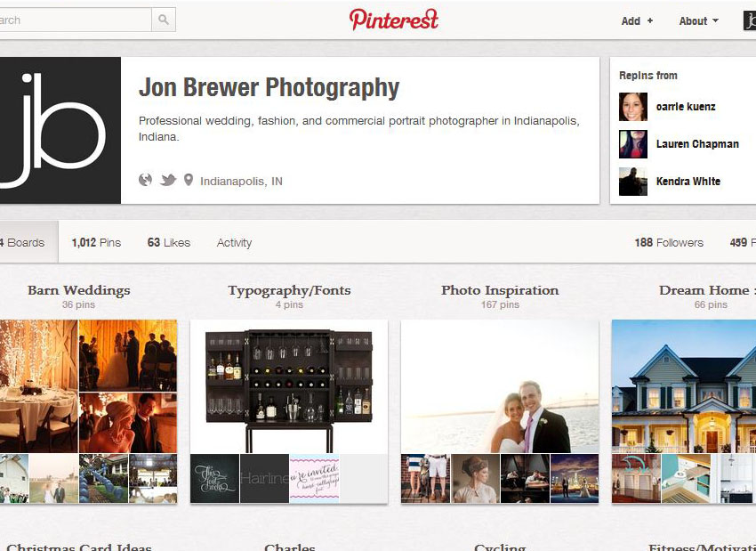Click the Lauren Chapman name link
The image size is (756, 551).
click(x=697, y=144)
